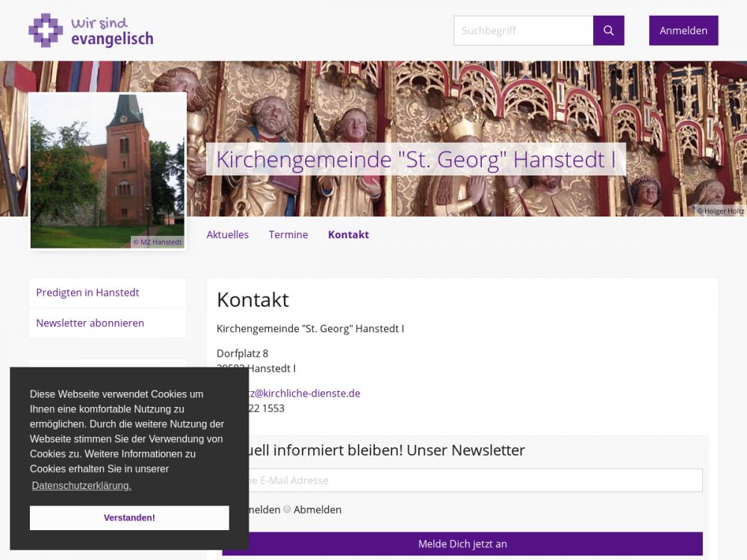Switch to the Aktuelles tab
747x560 pixels.
(227, 234)
